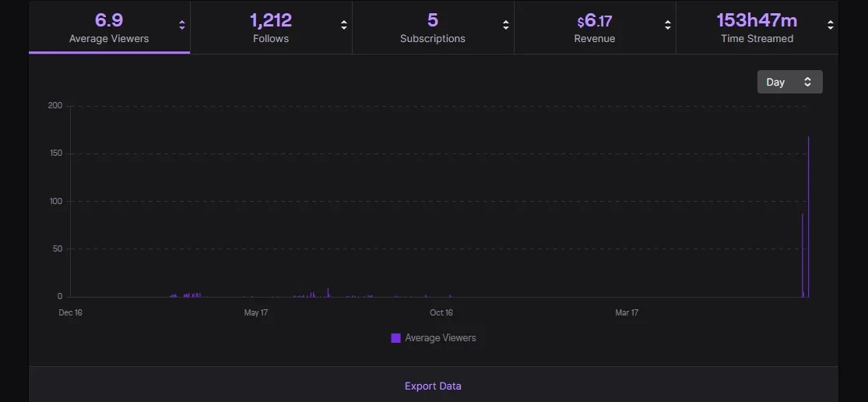868x402 pixels.
Task: Click the tallest bar at the chart's right end
Action: tap(808, 217)
